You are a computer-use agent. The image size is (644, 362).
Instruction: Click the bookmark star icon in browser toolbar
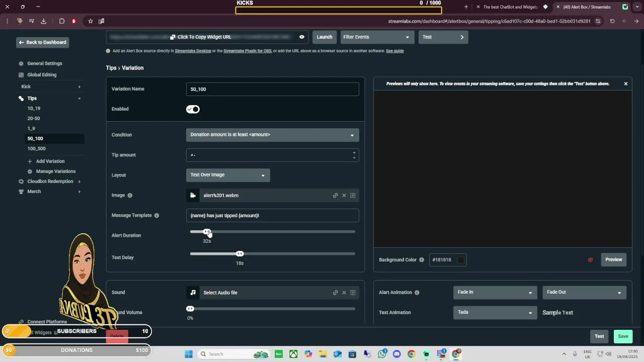click(90, 21)
